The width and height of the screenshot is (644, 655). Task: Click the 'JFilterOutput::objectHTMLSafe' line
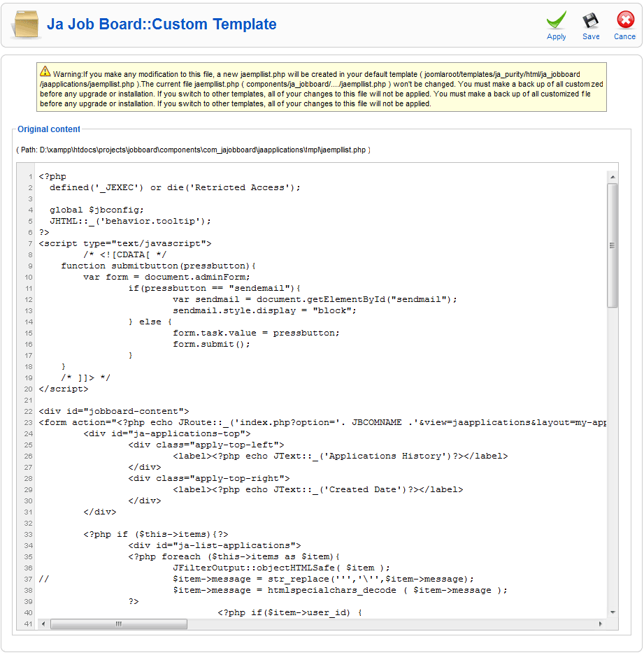pyautogui.click(x=281, y=568)
